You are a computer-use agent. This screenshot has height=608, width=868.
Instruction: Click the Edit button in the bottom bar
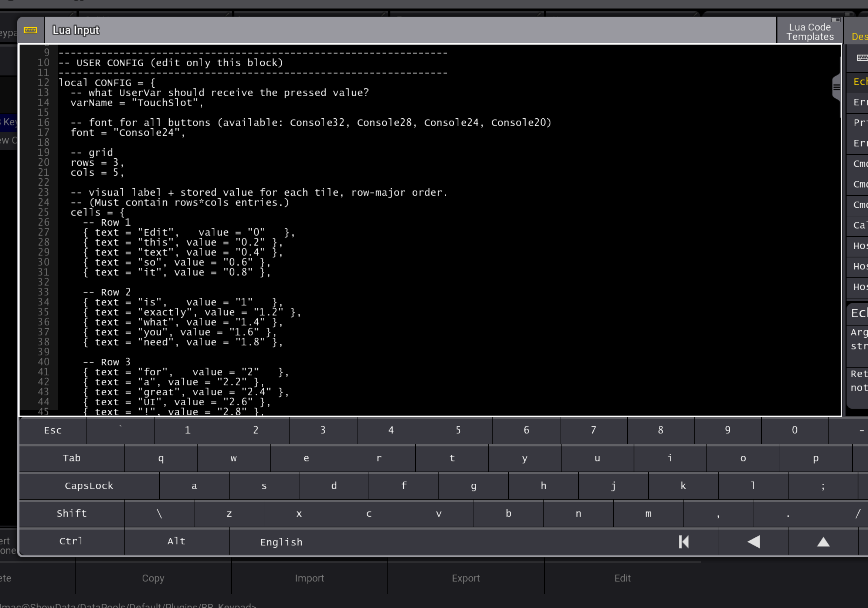pos(622,578)
